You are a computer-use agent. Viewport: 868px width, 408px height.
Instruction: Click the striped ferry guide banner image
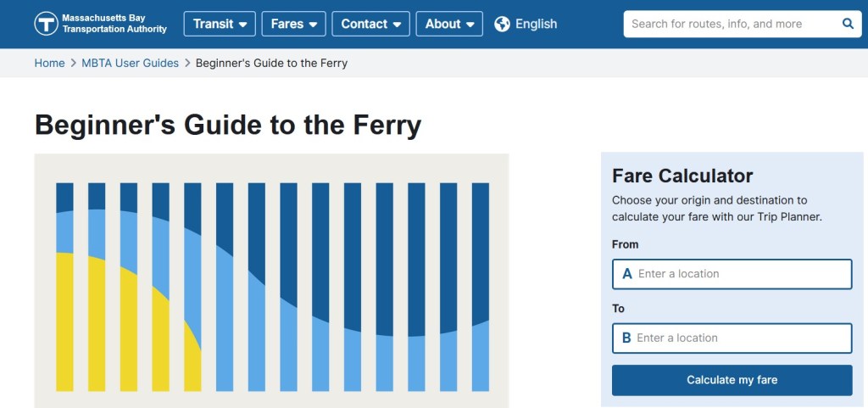(271, 281)
